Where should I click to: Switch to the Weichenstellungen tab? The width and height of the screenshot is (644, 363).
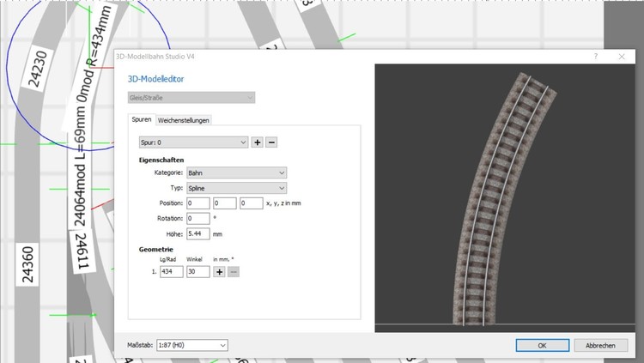click(x=184, y=120)
